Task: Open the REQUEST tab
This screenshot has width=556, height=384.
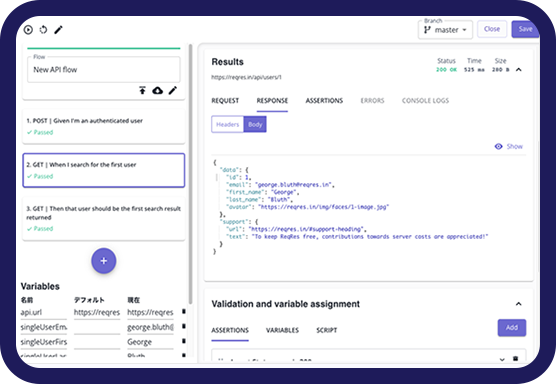Action: tap(225, 101)
